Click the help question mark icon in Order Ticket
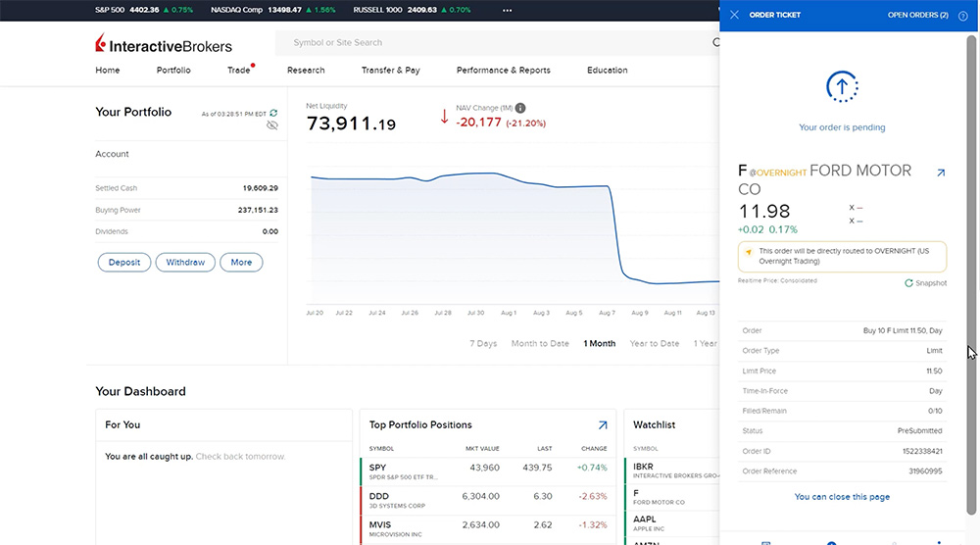Viewport: 980px width, 545px height. point(962,16)
